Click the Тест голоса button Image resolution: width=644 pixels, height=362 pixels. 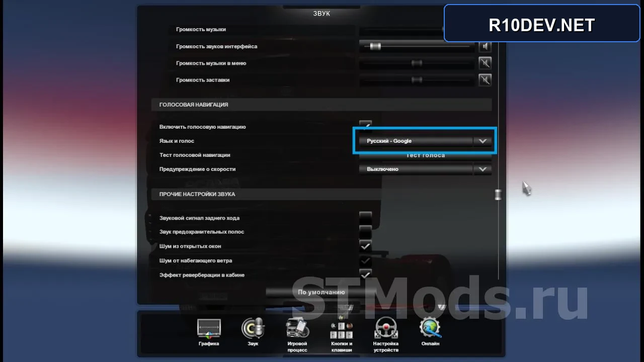(425, 155)
